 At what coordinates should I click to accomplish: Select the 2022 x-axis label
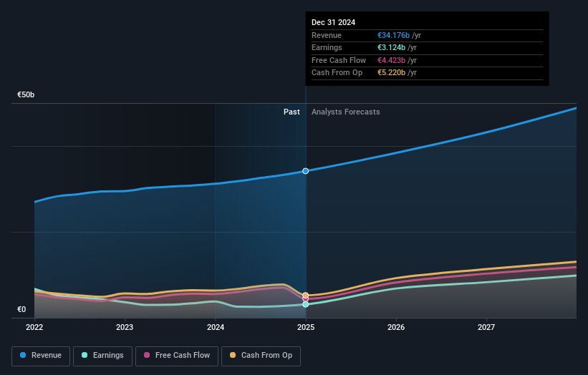coord(34,327)
